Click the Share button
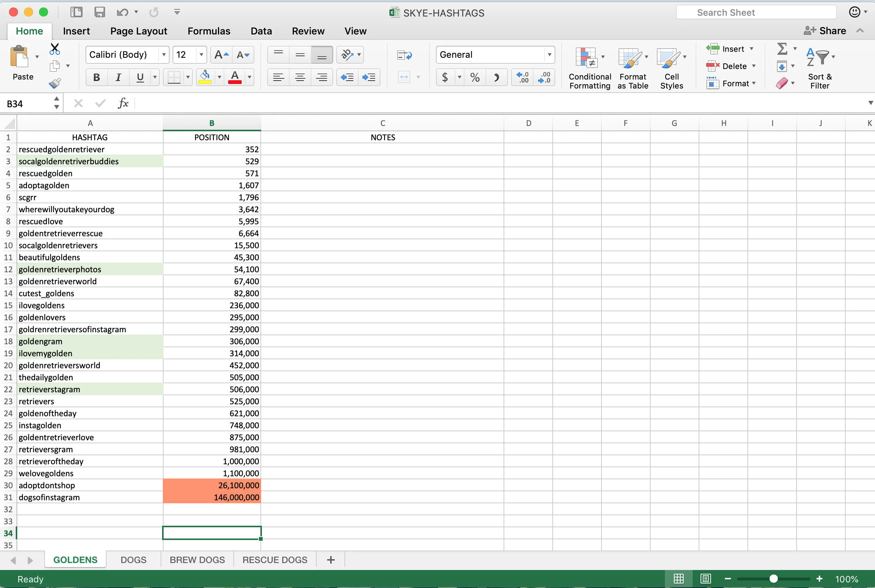The width and height of the screenshot is (875, 588). [825, 31]
